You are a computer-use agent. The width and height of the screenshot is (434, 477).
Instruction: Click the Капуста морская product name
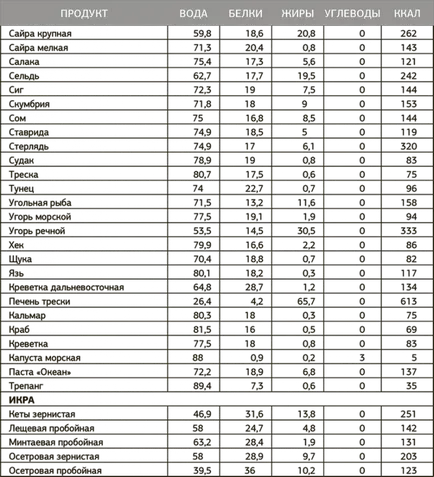point(45,358)
